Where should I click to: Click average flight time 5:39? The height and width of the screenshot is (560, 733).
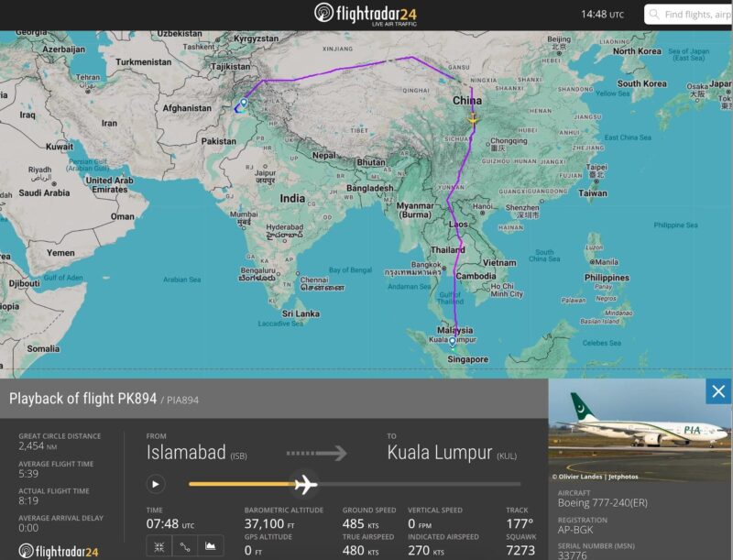click(x=28, y=474)
